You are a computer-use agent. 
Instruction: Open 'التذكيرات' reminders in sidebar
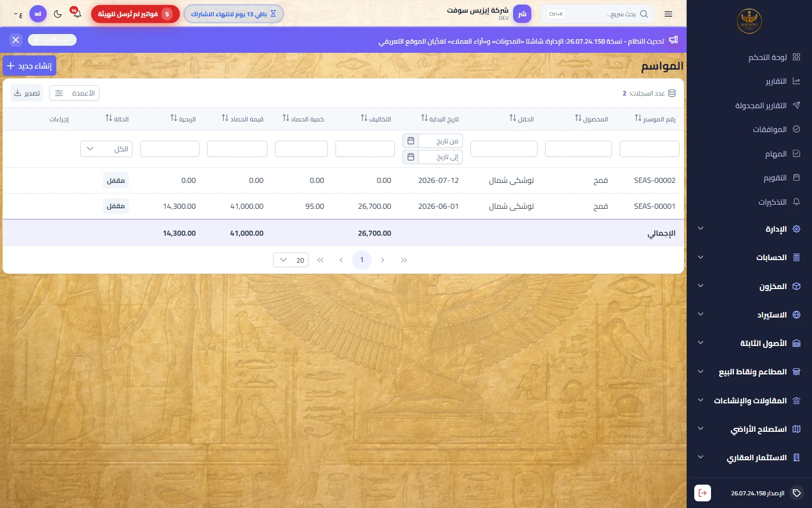point(779,202)
